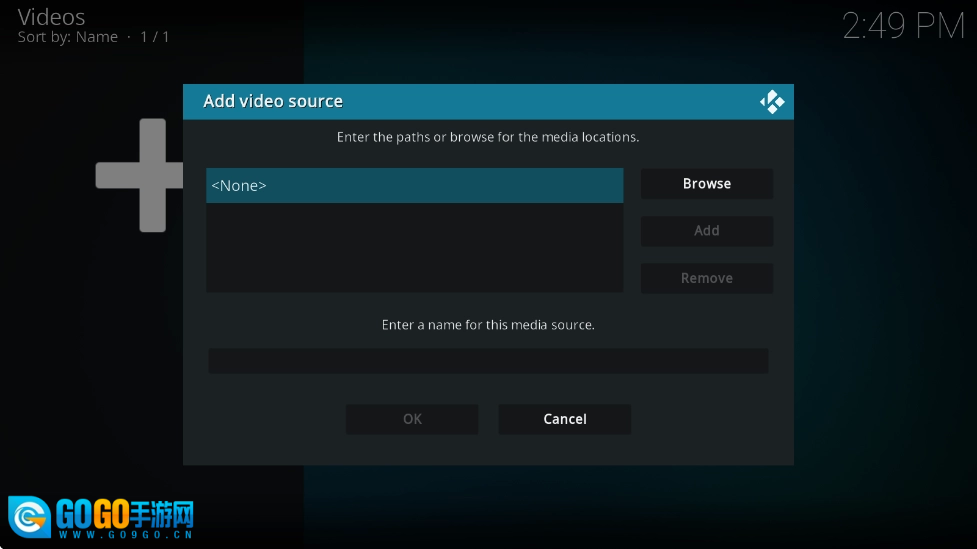The height and width of the screenshot is (549, 977).
Task: Click the 1 / 1 item counter
Action: [155, 37]
